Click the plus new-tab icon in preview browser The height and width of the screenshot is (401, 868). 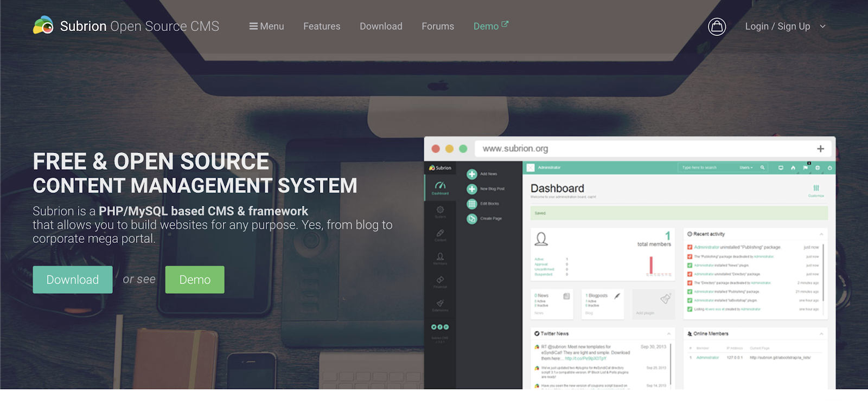pos(820,148)
